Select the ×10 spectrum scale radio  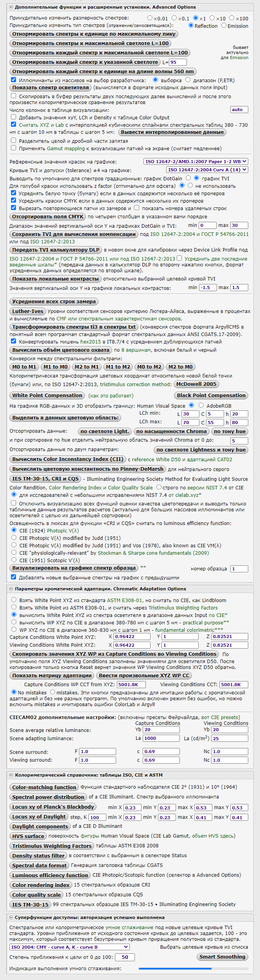tap(212, 18)
